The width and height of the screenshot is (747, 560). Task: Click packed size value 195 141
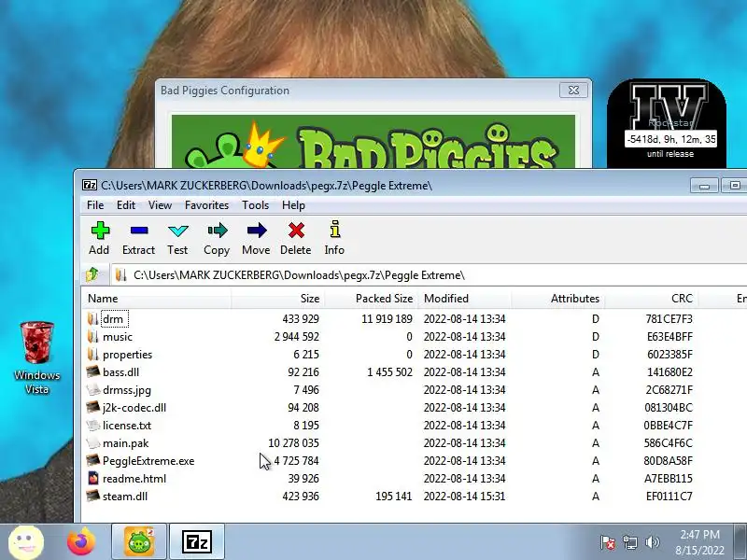point(393,497)
